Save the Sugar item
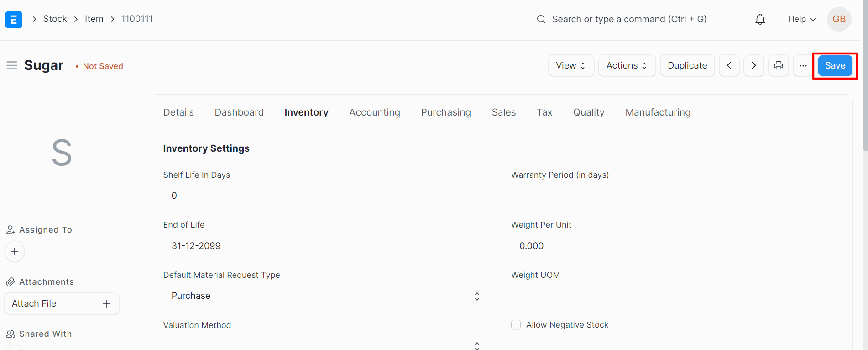 [x=835, y=65]
